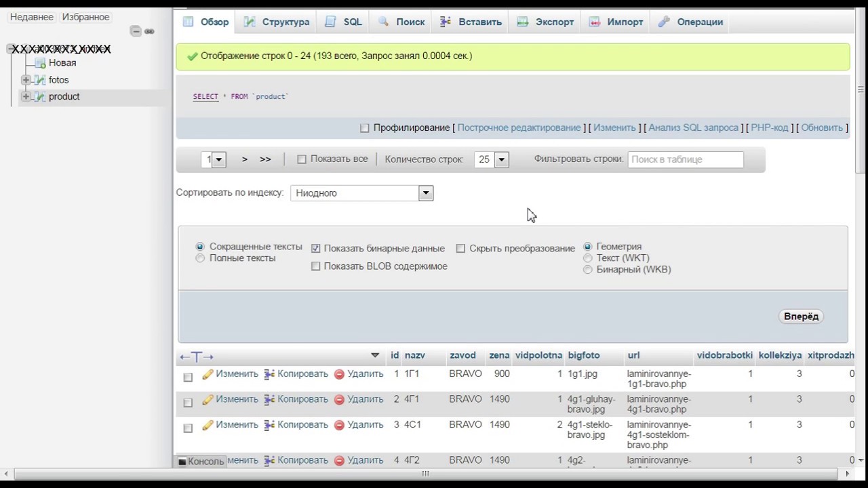Switch to the Структура tab
The width and height of the screenshot is (868, 488).
click(x=277, y=22)
